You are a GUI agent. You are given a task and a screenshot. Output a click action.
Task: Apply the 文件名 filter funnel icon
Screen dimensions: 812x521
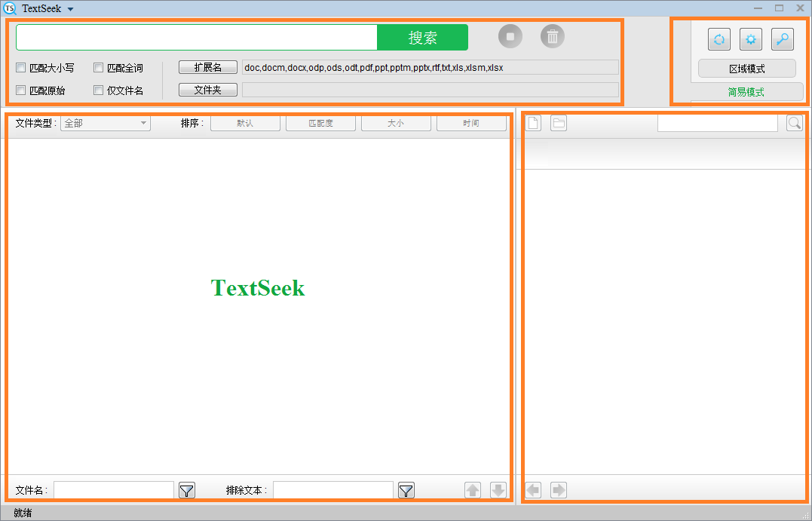click(187, 490)
